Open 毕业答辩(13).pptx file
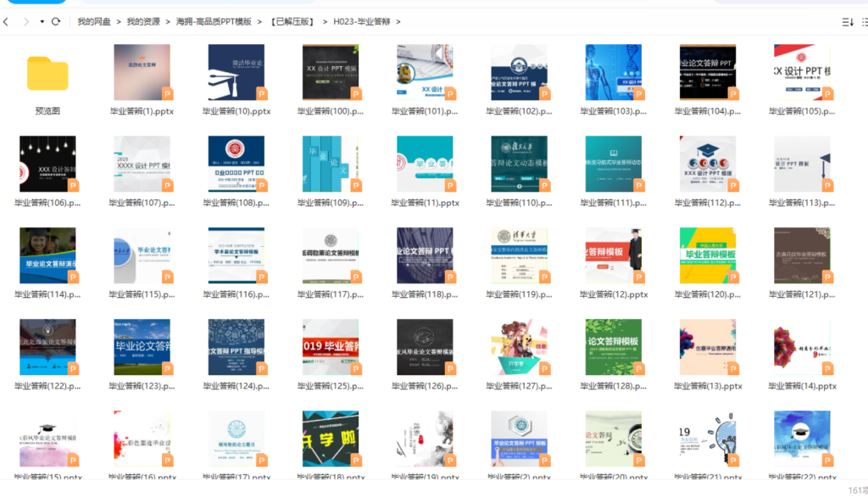868x498 pixels. (708, 348)
